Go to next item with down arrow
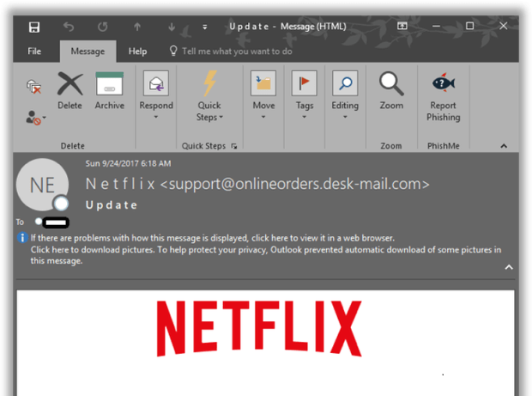 coord(172,27)
